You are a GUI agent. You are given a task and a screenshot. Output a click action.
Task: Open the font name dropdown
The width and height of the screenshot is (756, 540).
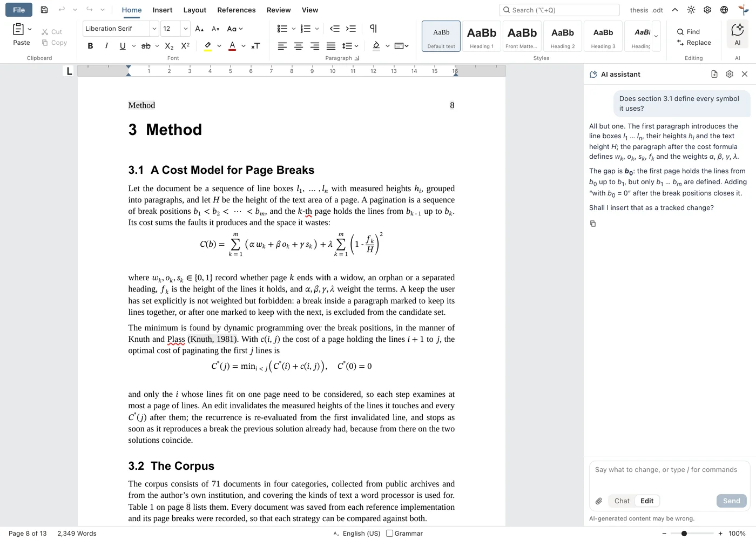(x=154, y=29)
